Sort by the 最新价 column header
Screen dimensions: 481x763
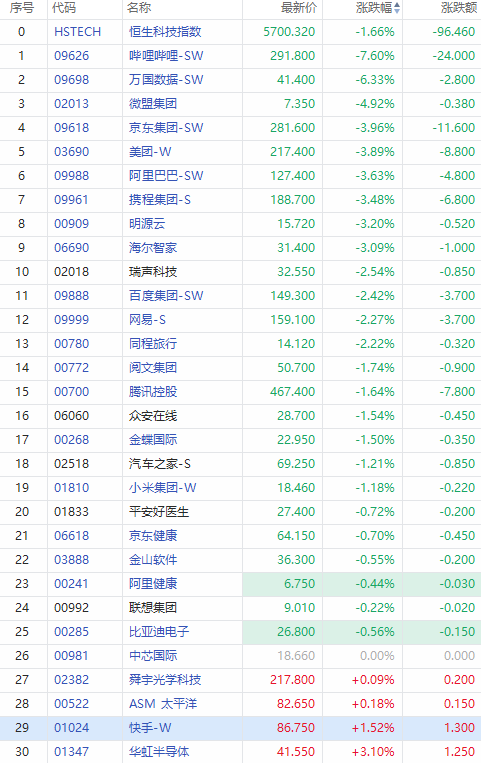coord(298,8)
